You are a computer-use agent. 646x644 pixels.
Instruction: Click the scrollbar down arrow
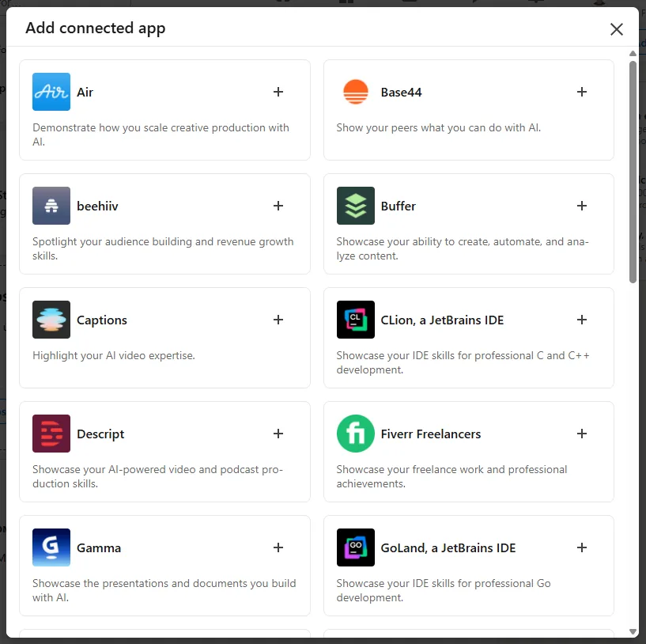click(x=633, y=631)
